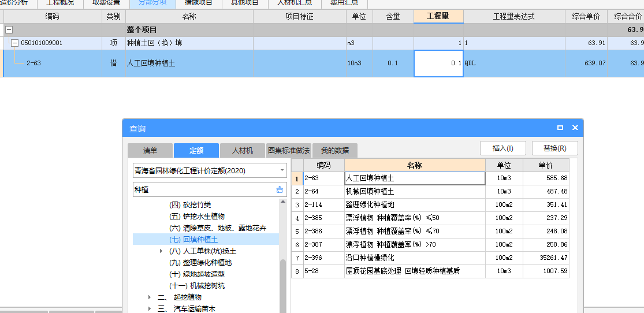644x313 pixels.
Task: Select tree item (十) 绿地起坡造型
Action: click(197, 274)
